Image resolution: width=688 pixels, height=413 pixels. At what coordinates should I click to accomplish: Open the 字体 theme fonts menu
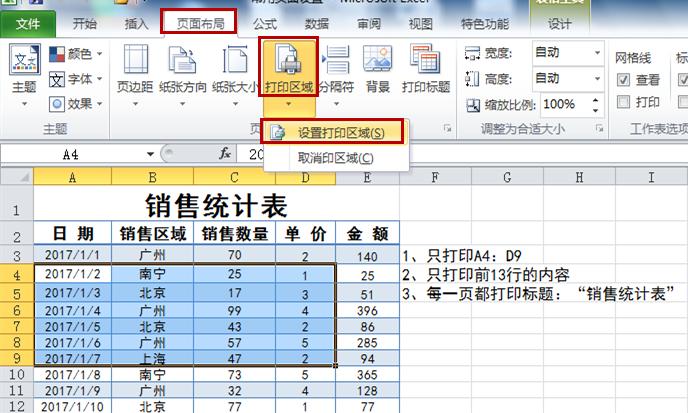tap(75, 79)
